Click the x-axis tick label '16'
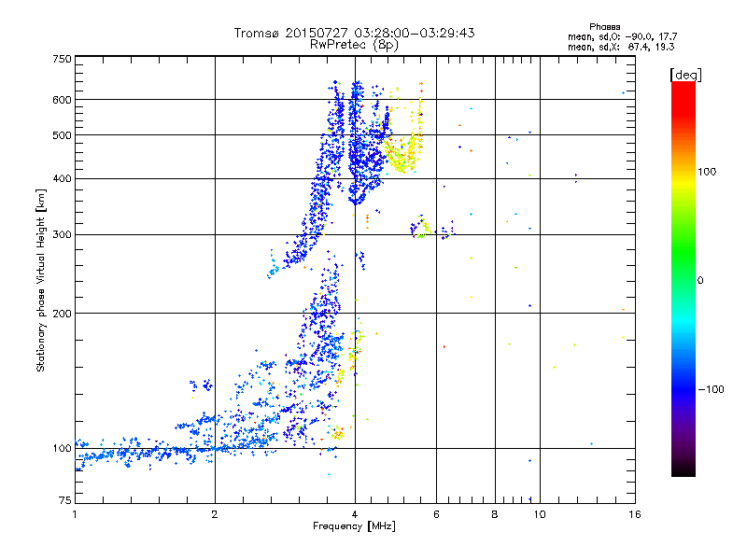This screenshot has width=747, height=560. pos(635,514)
